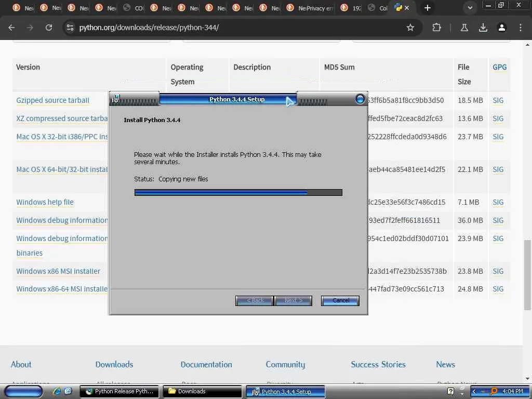Image resolution: width=532 pixels, height=399 pixels.
Task: Click the question mark tray icon
Action: pyautogui.click(x=450, y=392)
